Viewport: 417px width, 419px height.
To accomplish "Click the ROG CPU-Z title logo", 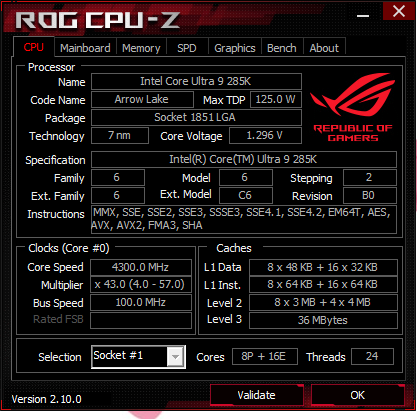I will click(x=98, y=20).
